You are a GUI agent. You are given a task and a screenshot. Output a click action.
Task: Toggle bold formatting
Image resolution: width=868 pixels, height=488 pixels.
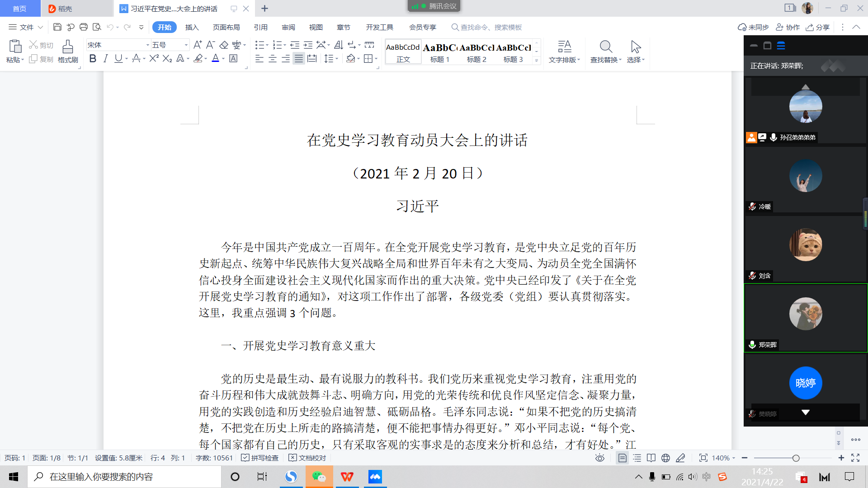pyautogui.click(x=93, y=58)
